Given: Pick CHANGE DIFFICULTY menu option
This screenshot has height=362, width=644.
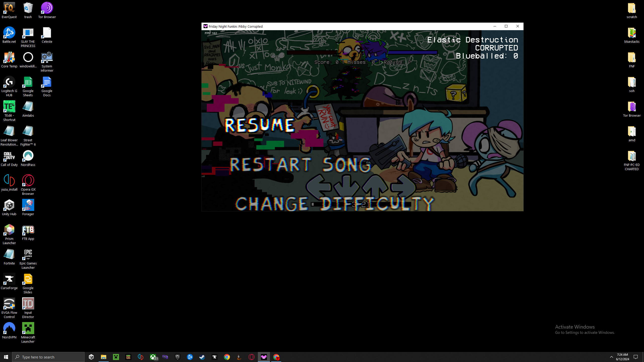Looking at the screenshot, I should tap(335, 204).
